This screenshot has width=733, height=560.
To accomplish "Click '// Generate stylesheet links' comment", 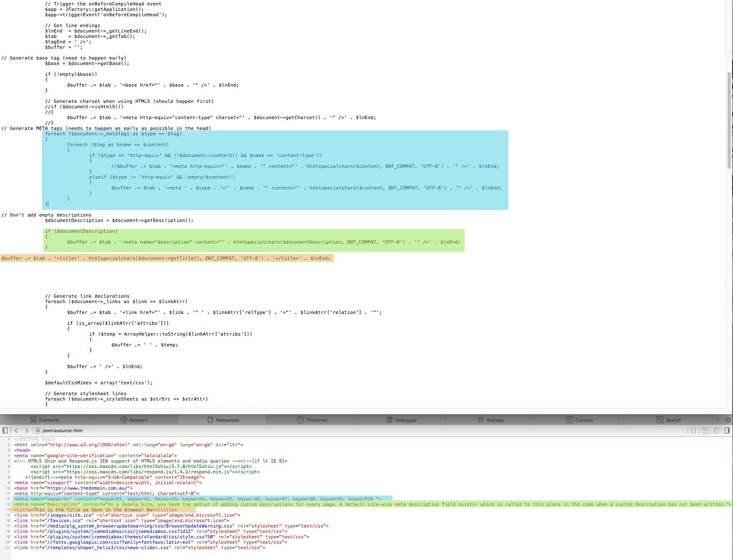I will pos(86,393).
